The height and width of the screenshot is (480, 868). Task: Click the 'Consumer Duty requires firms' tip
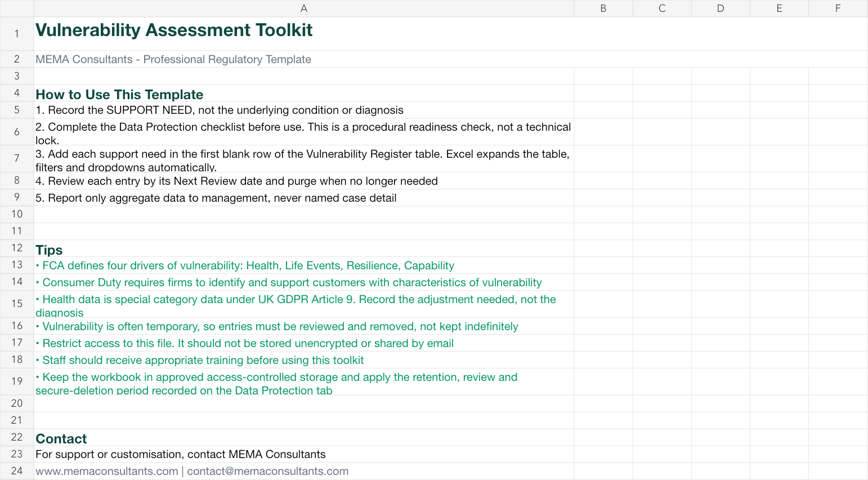(x=304, y=282)
